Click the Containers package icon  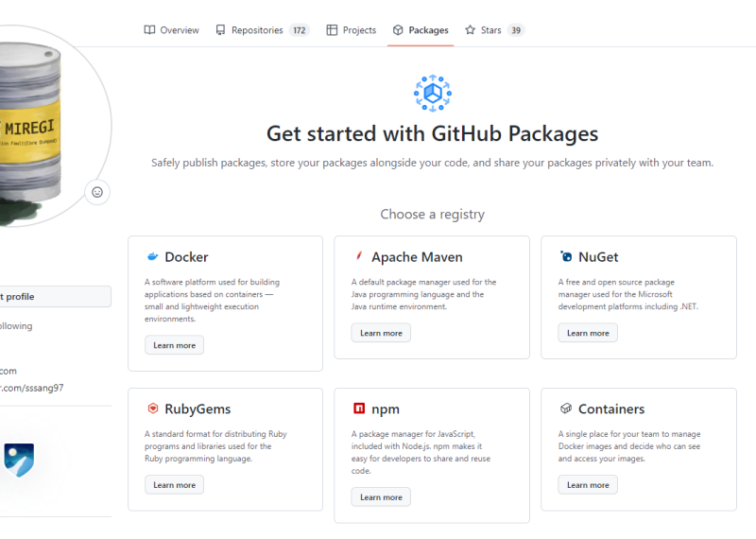point(565,409)
